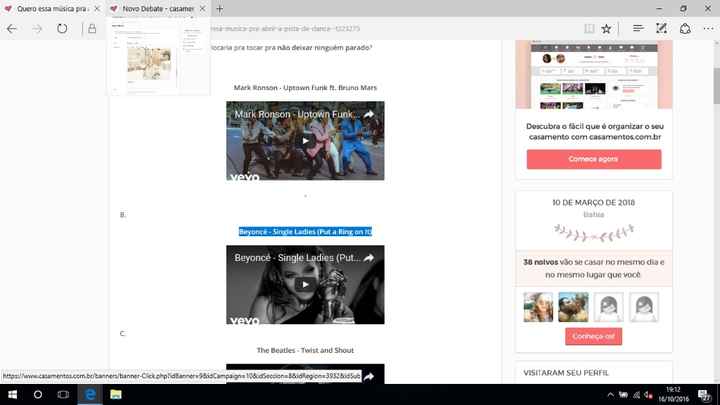Click the 'VISITARAM SEU PERFIL' heading

tap(566, 373)
